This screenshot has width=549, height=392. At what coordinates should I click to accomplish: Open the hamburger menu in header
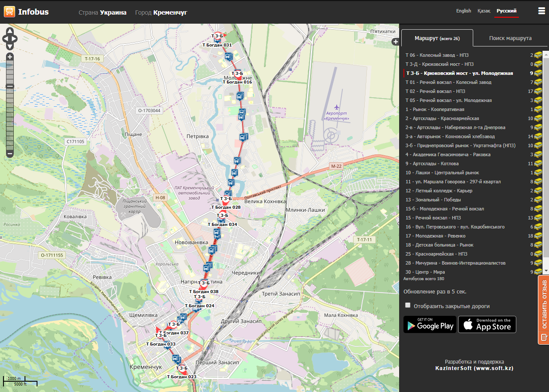pos(541,11)
